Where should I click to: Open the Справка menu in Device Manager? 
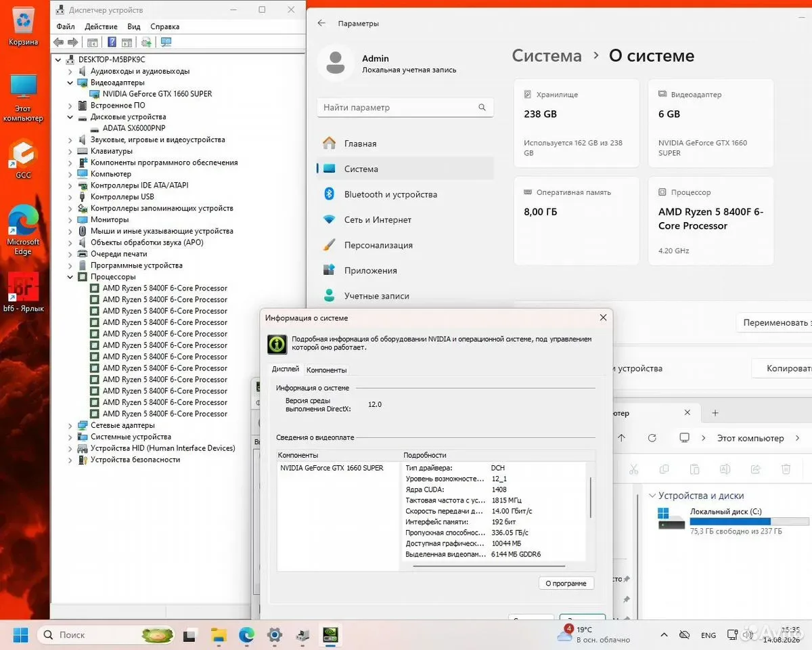(x=164, y=26)
